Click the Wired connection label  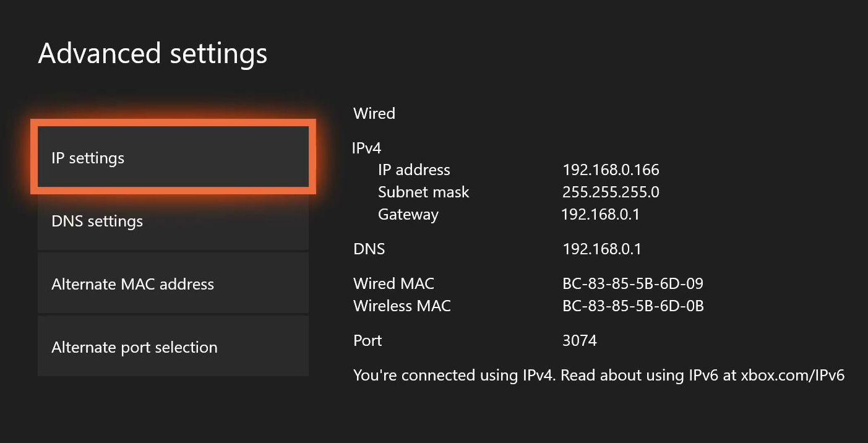click(x=374, y=113)
